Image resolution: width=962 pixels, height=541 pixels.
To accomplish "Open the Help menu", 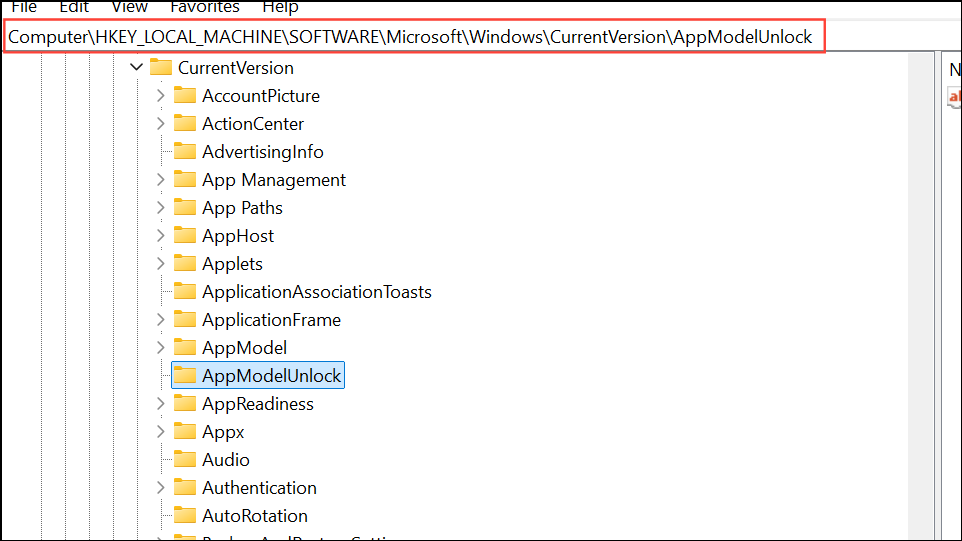I will (280, 7).
